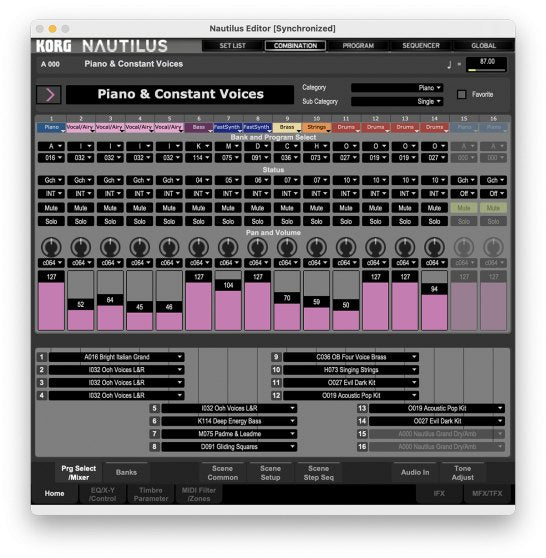Select the pan knob on timbre 8
The height and width of the screenshot is (558, 546).
258,247
